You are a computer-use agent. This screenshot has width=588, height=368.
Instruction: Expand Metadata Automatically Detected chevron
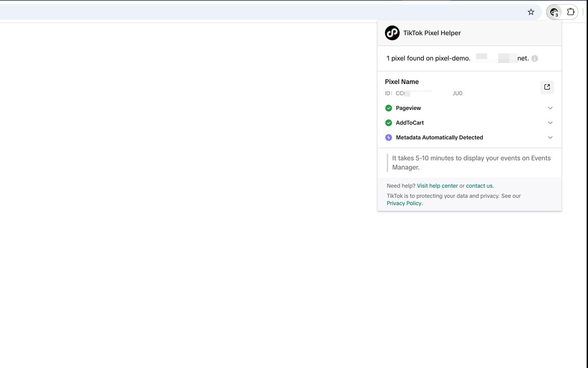click(550, 138)
